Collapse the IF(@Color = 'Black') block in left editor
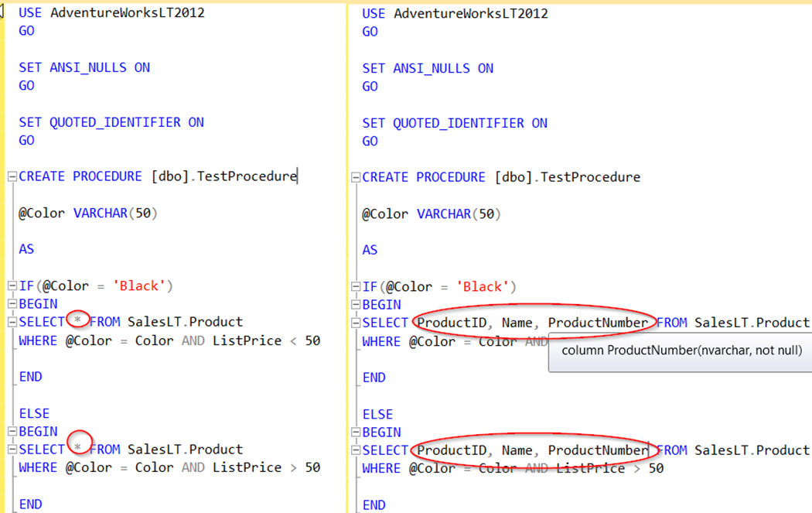812x513 pixels. pos(12,286)
